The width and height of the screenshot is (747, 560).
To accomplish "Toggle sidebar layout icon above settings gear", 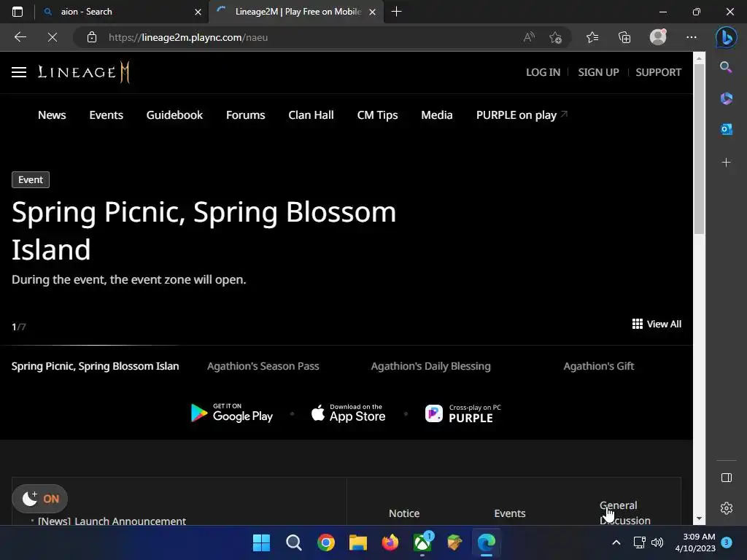I will point(726,478).
